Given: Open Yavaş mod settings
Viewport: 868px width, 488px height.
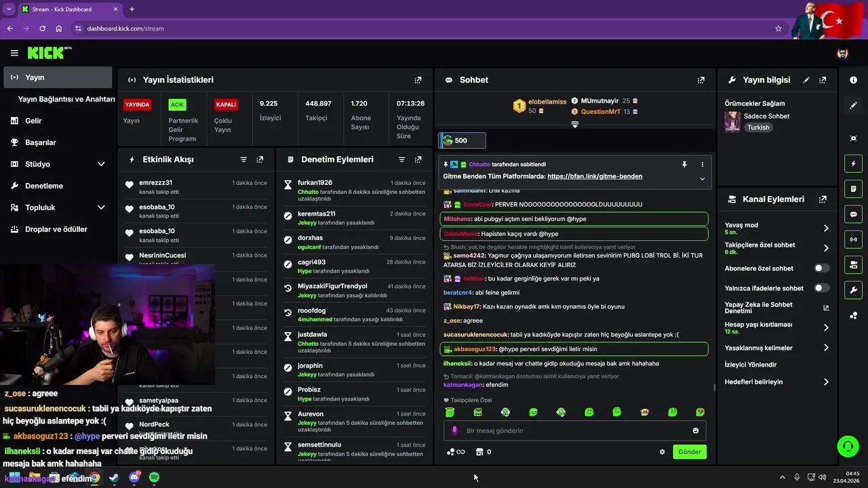Looking at the screenshot, I should click(x=776, y=228).
